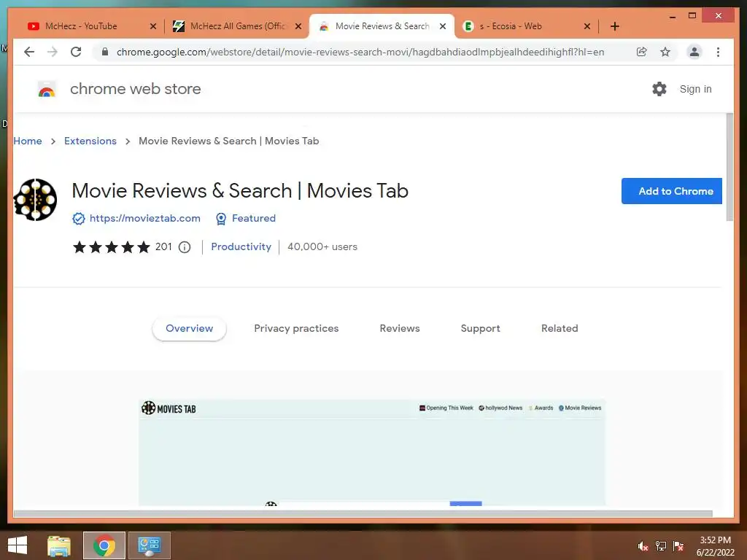
Task: Open the Chrome three-dot menu
Action: [718, 52]
